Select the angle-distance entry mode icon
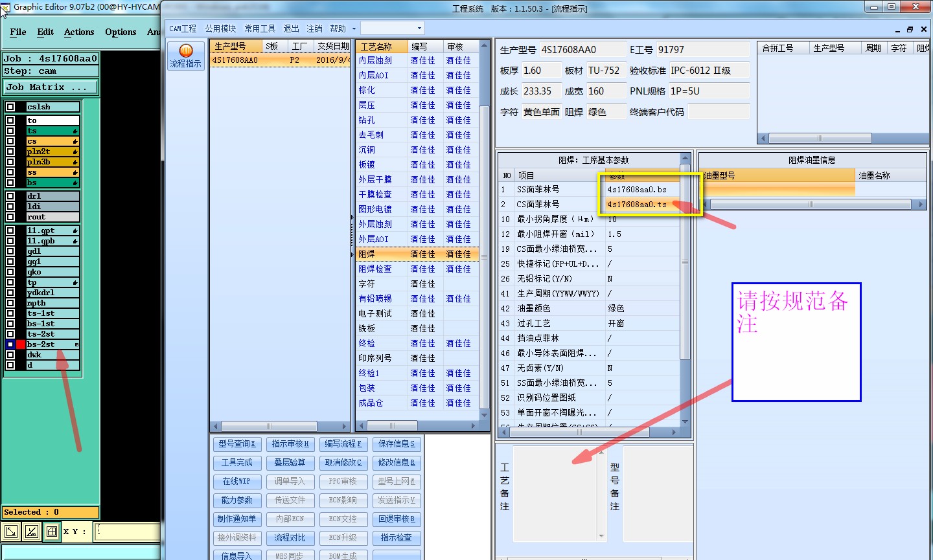Image resolution: width=933 pixels, height=560 pixels. (x=31, y=532)
